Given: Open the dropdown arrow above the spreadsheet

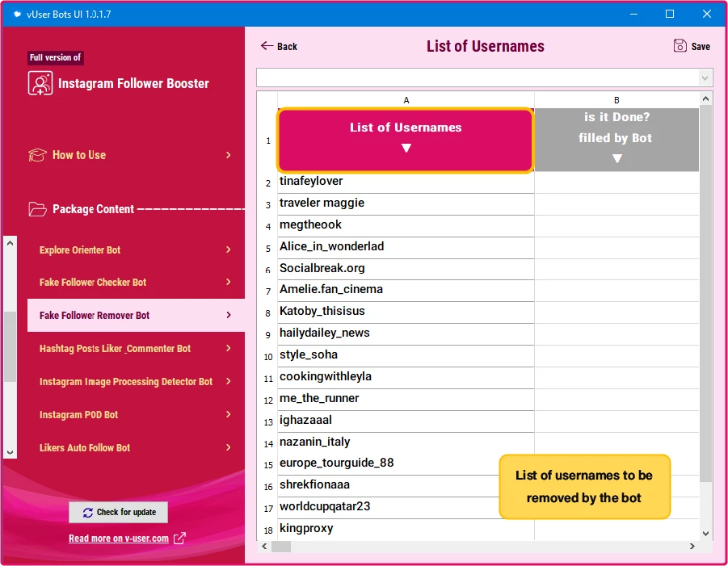Looking at the screenshot, I should pyautogui.click(x=705, y=78).
